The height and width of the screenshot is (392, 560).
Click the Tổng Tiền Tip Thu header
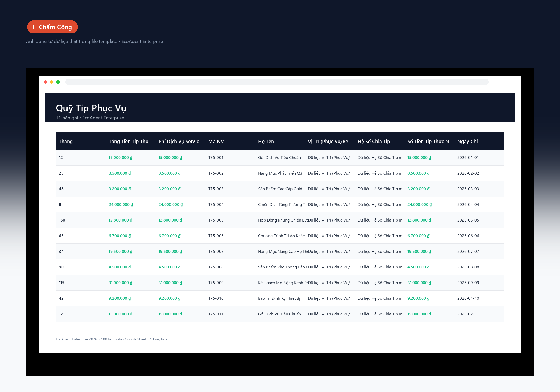click(x=129, y=141)
